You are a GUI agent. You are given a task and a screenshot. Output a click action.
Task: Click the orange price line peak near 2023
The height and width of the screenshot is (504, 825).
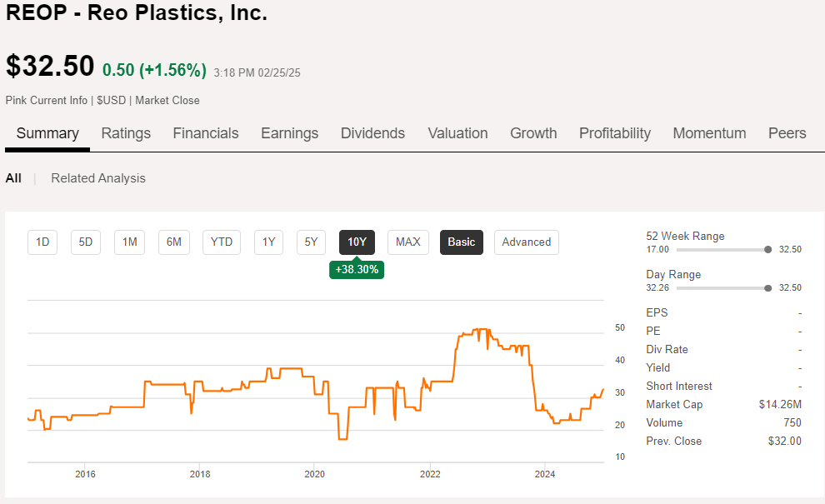pos(481,330)
